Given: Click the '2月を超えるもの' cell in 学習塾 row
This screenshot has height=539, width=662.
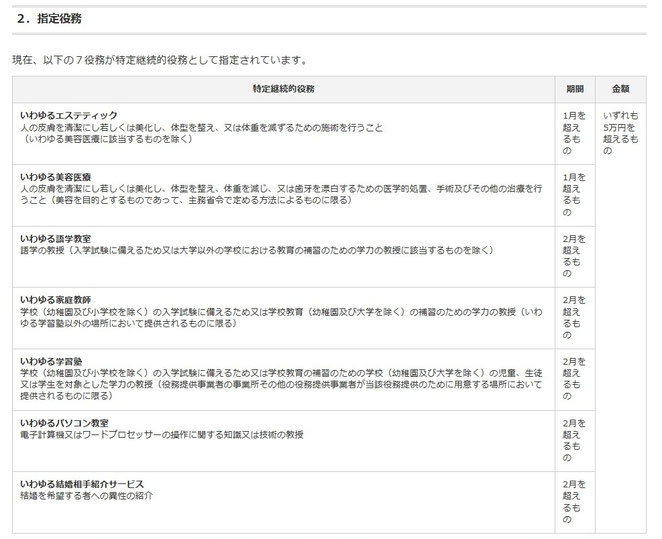Looking at the screenshot, I should point(575,379).
